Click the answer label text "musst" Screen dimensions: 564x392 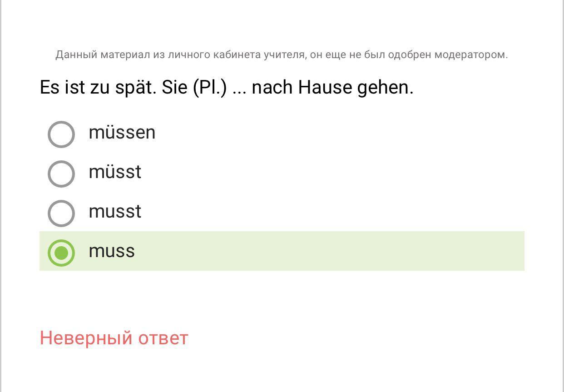pos(115,212)
